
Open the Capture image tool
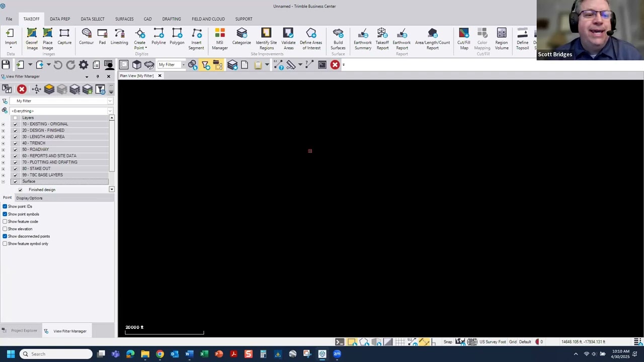(64, 37)
